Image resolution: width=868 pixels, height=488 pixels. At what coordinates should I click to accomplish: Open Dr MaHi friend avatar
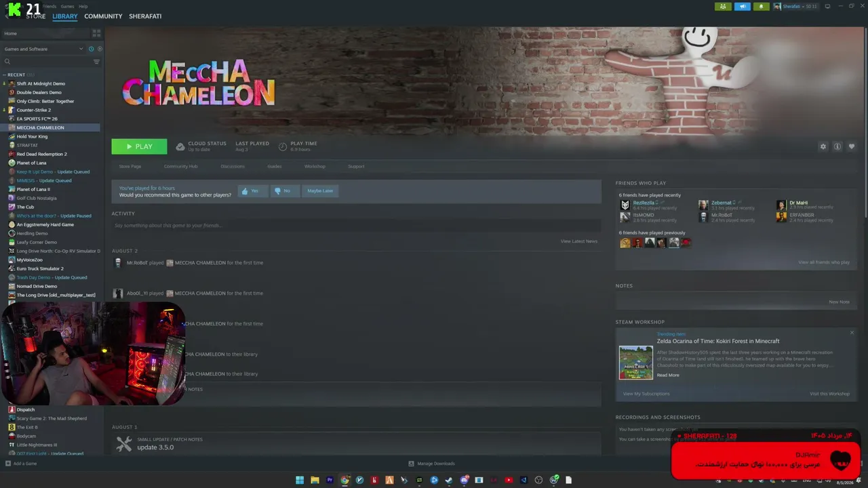[781, 205]
